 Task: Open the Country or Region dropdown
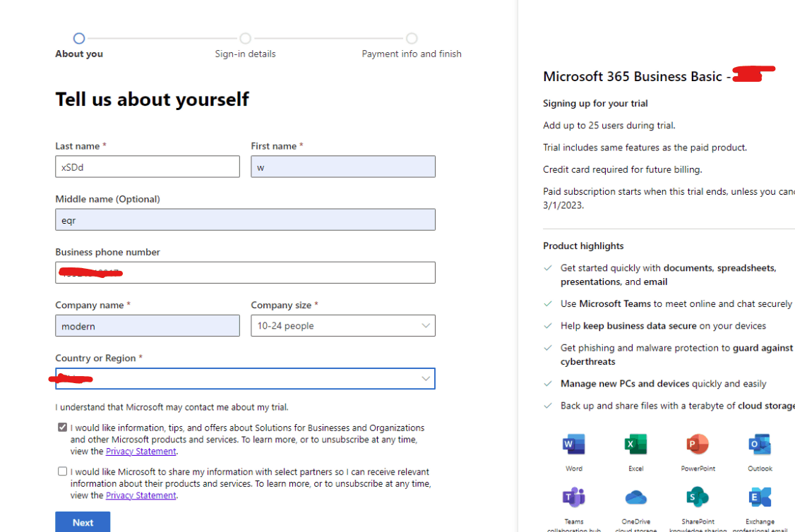point(245,378)
